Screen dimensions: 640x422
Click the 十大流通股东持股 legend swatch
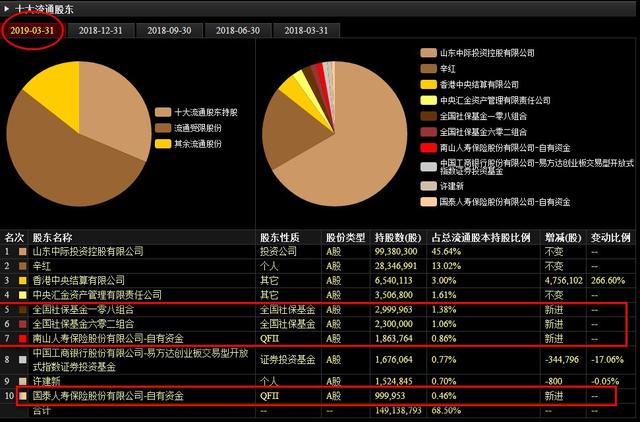[162, 112]
